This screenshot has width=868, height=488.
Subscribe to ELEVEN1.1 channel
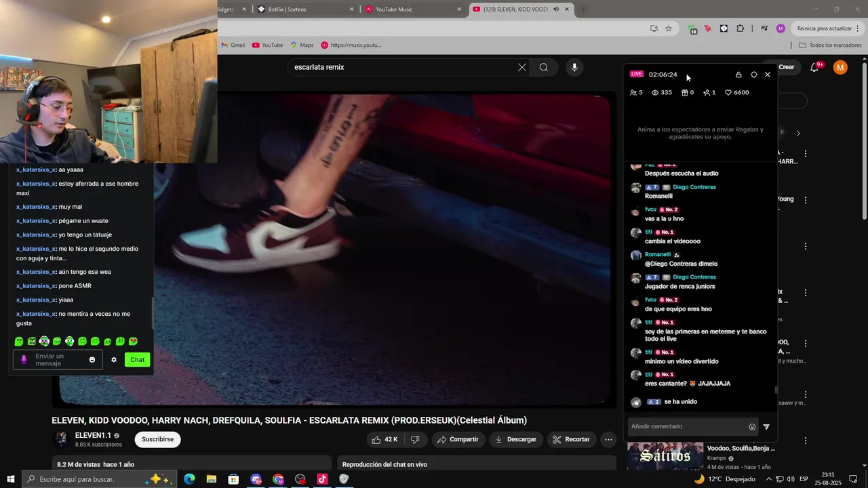pos(157,439)
